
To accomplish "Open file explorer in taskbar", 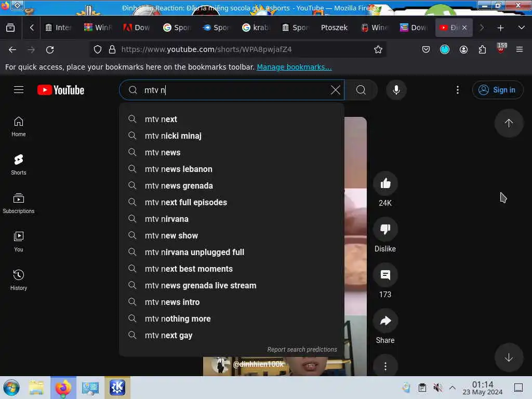I will [x=36, y=388].
